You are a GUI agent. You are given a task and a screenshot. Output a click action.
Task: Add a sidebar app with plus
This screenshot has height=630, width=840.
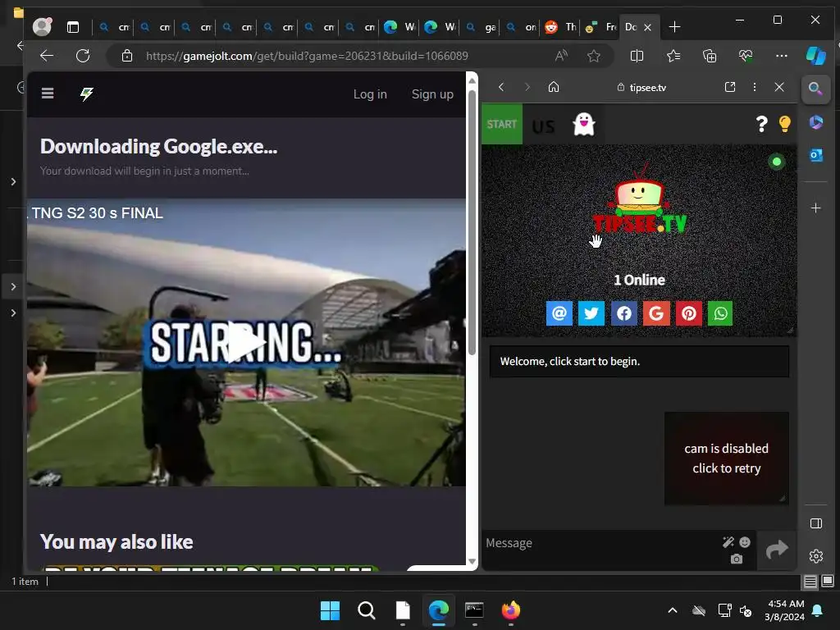click(x=815, y=208)
